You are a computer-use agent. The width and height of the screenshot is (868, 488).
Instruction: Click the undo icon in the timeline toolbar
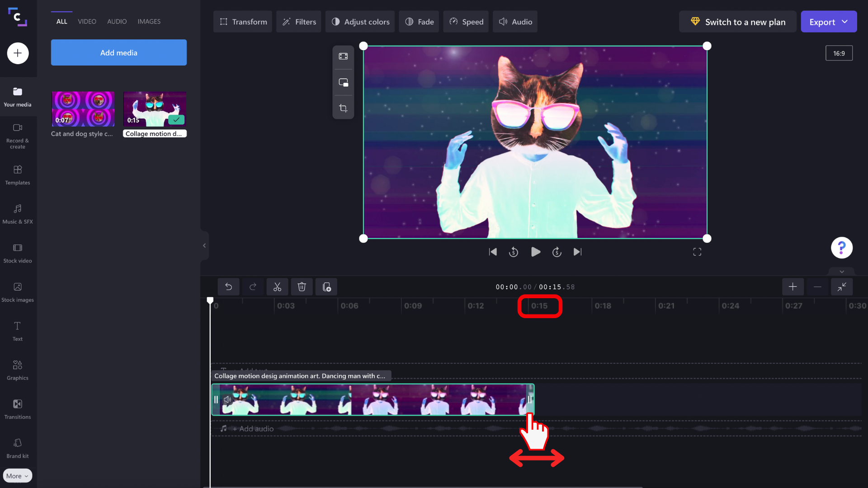[x=228, y=286]
